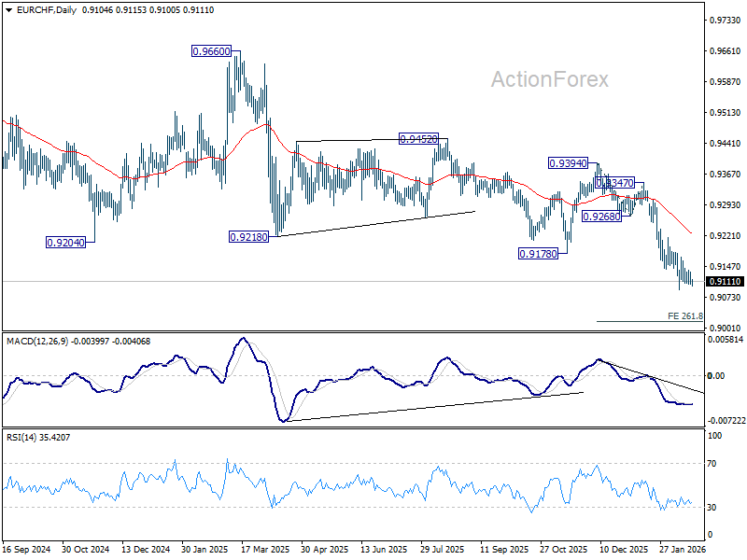Select the current price marker 0.91110

click(x=726, y=282)
